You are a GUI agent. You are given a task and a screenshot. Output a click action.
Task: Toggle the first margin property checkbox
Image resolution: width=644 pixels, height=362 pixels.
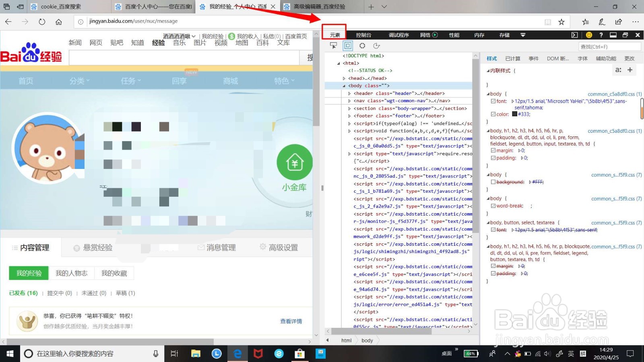pyautogui.click(x=493, y=150)
